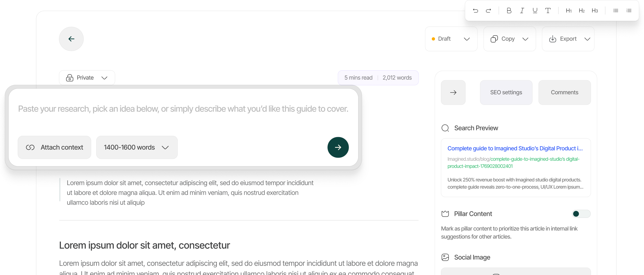Open the 1400-1600 words length dropdown
The width and height of the screenshot is (644, 275).
(137, 147)
